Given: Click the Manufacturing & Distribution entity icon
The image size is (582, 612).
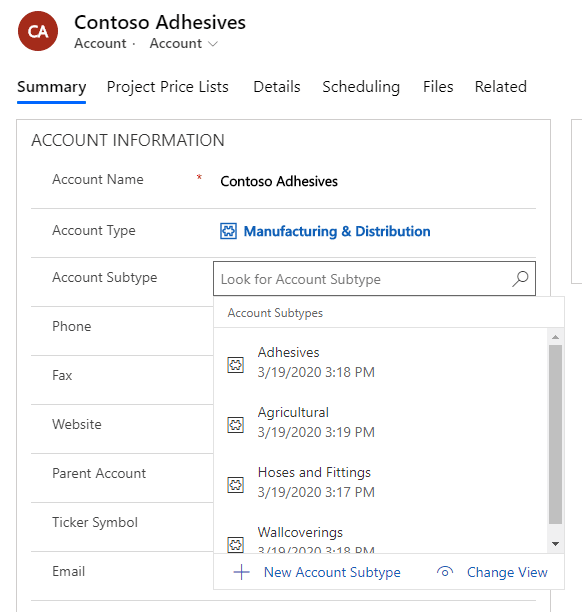Looking at the screenshot, I should point(228,231).
